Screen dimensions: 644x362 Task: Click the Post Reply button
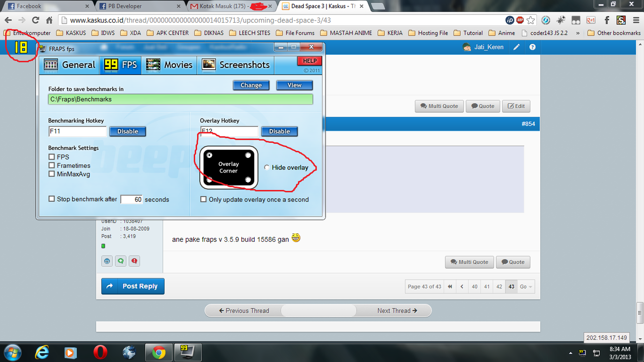pos(133,286)
